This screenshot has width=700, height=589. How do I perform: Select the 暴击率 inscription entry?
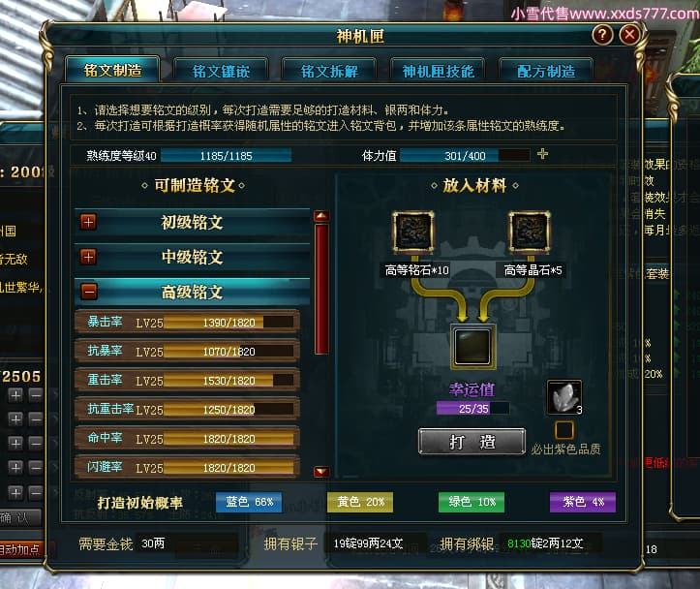[x=187, y=322]
